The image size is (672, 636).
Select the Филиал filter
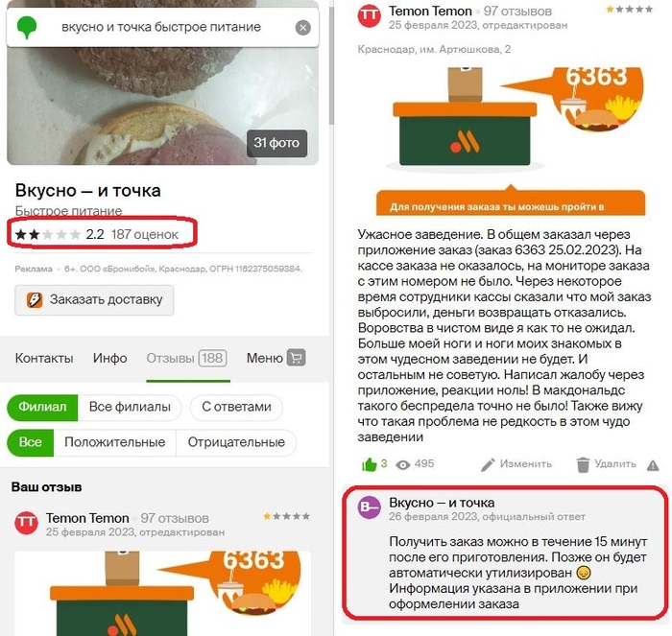coord(42,407)
